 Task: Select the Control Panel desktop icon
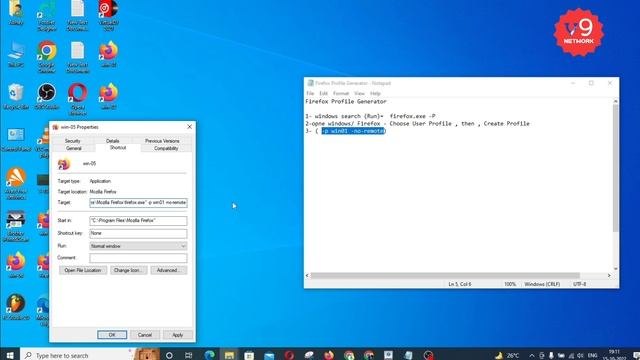tap(16, 140)
